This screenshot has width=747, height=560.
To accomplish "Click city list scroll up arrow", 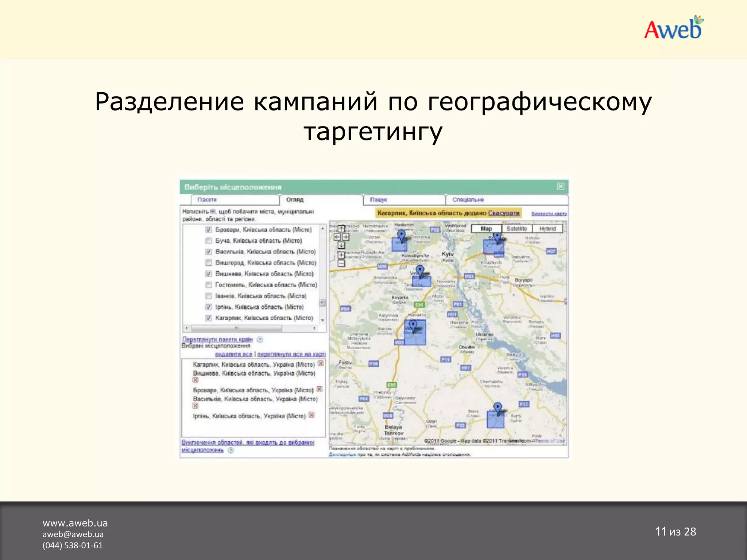I will click(322, 228).
